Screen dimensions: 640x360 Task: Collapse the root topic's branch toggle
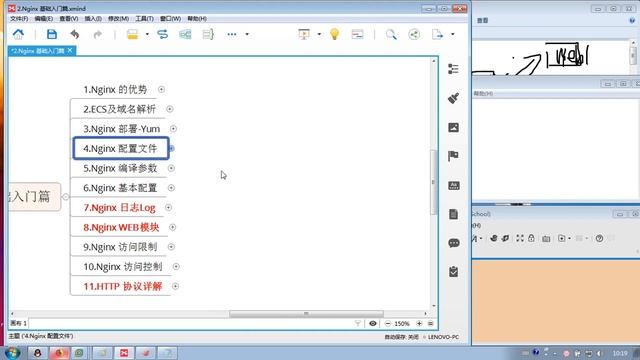pyautogui.click(x=65, y=197)
